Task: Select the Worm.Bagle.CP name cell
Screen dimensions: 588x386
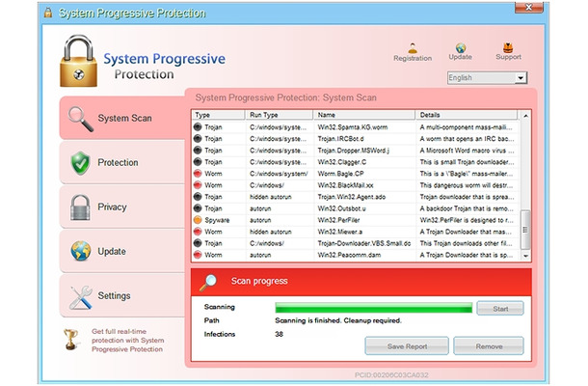Action: coord(340,174)
